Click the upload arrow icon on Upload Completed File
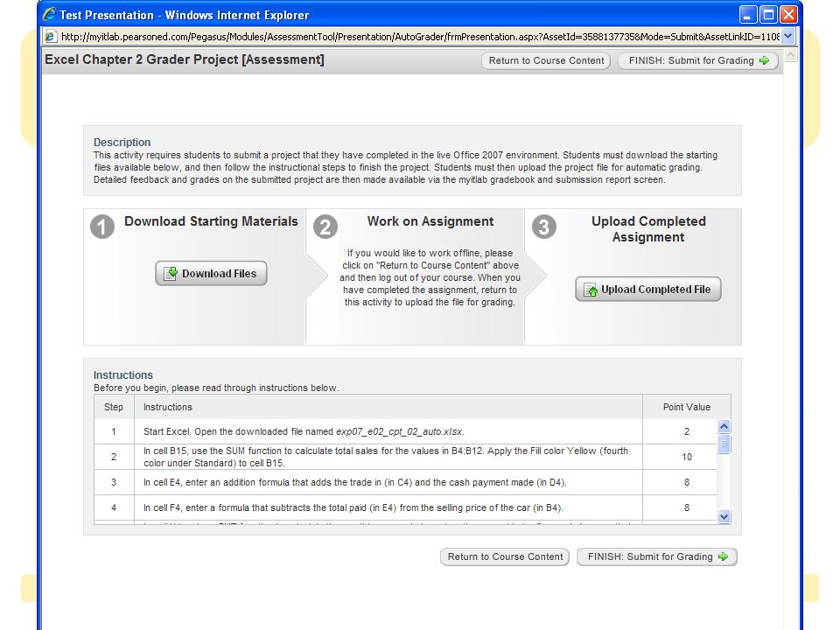Image resolution: width=840 pixels, height=630 pixels. pos(590,290)
